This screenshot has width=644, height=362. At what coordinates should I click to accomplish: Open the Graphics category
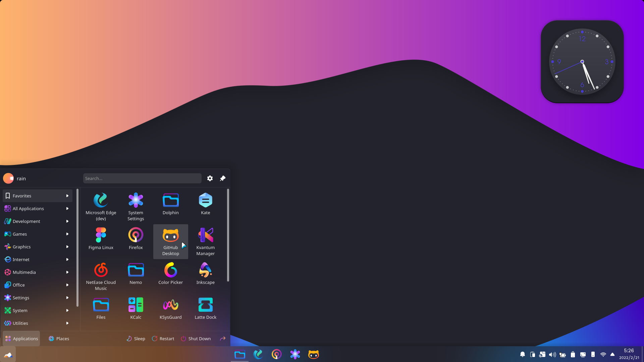point(38,247)
